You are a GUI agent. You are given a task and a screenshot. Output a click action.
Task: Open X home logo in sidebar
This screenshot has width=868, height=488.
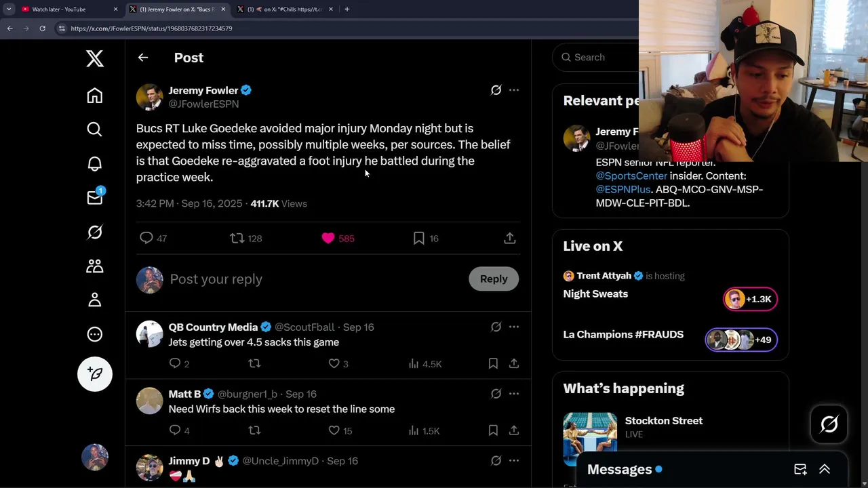(95, 59)
